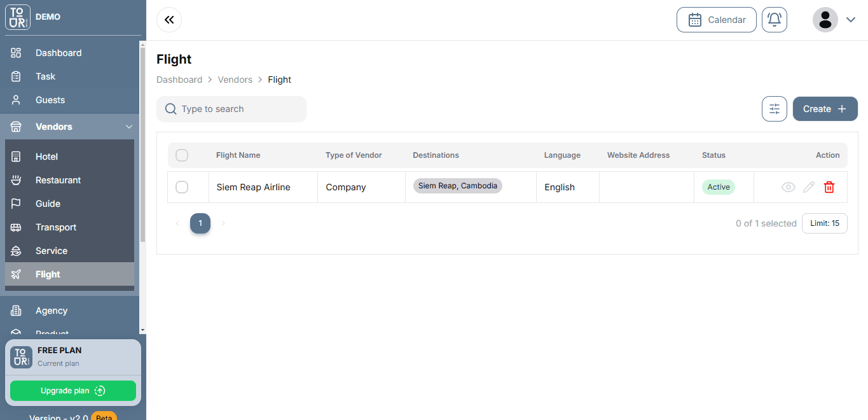Collapse the sidebar with double-arrow button
The height and width of the screenshot is (420, 868).
(169, 20)
